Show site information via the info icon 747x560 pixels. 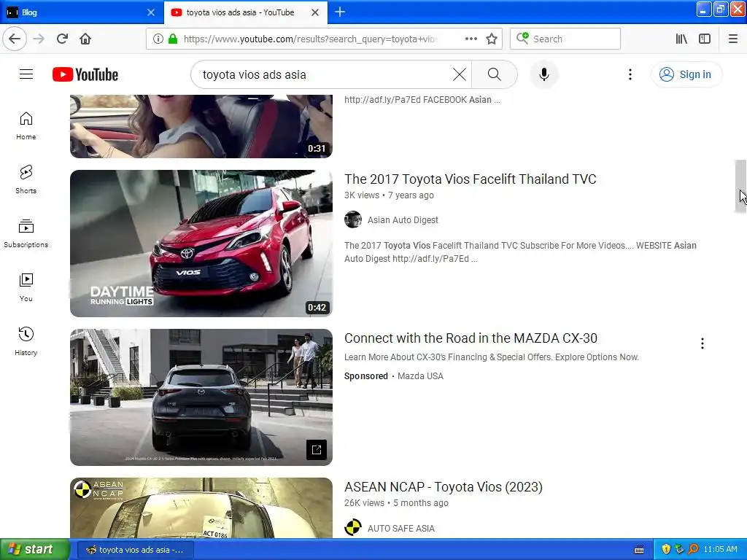(158, 39)
